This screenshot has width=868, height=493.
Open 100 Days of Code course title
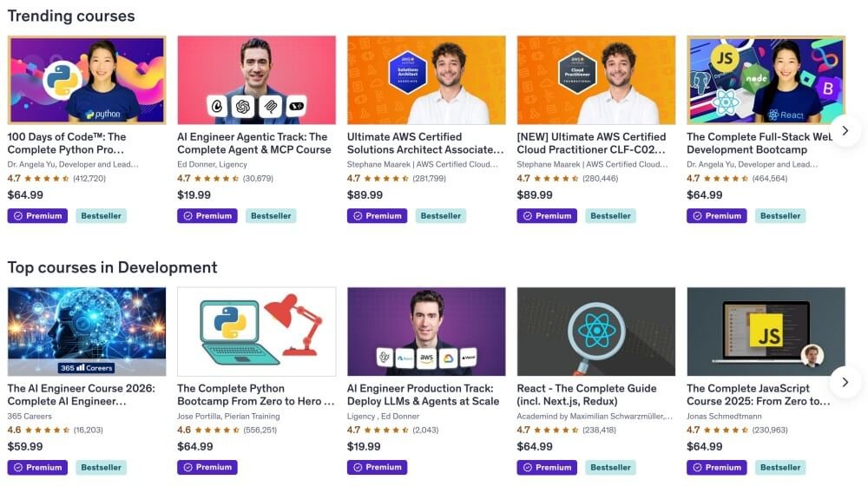click(67, 143)
